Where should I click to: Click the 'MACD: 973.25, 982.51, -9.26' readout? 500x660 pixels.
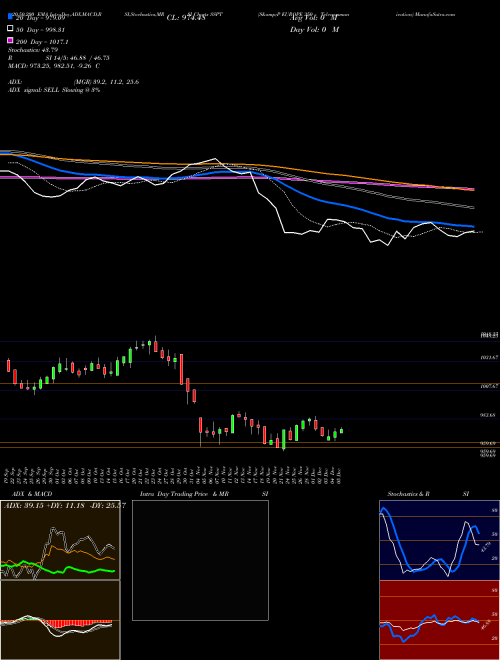[51, 66]
